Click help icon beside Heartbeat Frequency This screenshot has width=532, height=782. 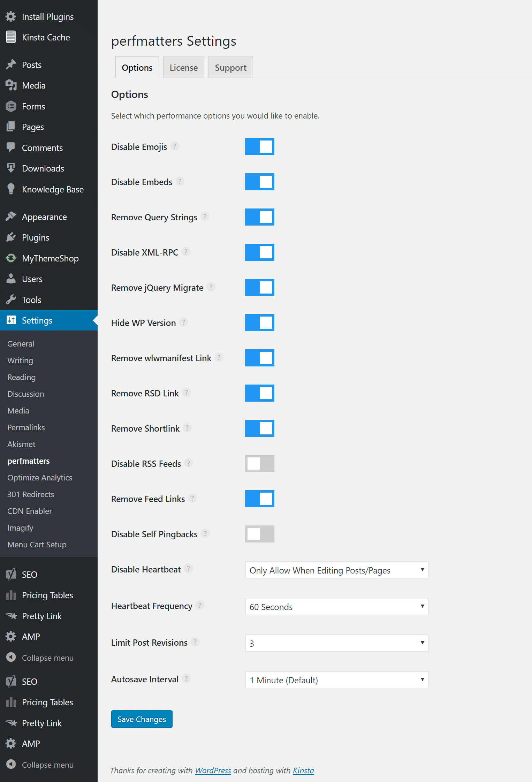pyautogui.click(x=200, y=605)
